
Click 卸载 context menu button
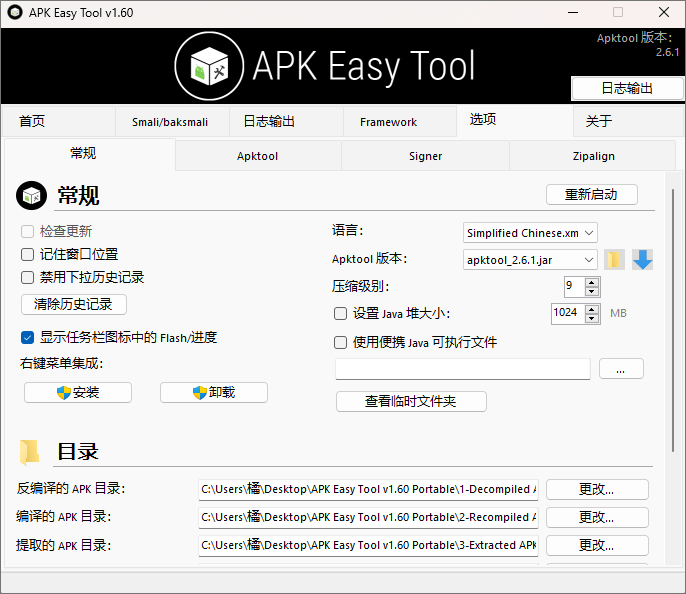(214, 392)
